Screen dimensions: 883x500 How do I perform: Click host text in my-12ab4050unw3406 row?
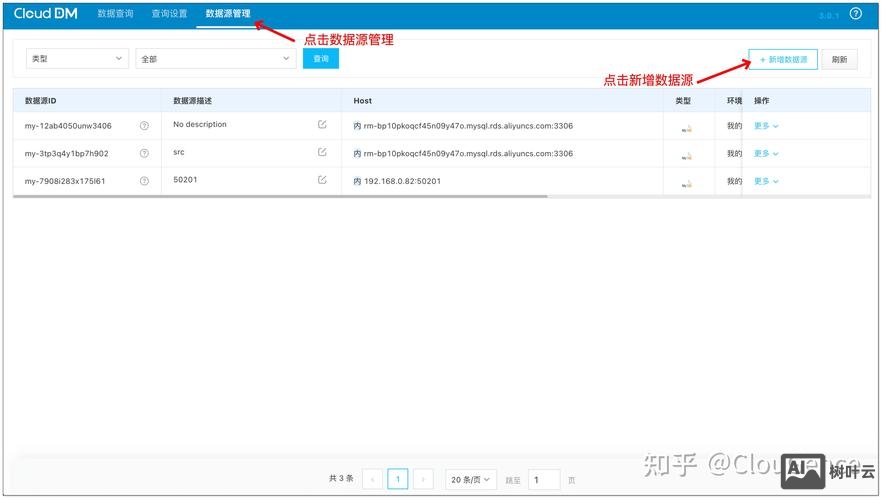point(468,126)
